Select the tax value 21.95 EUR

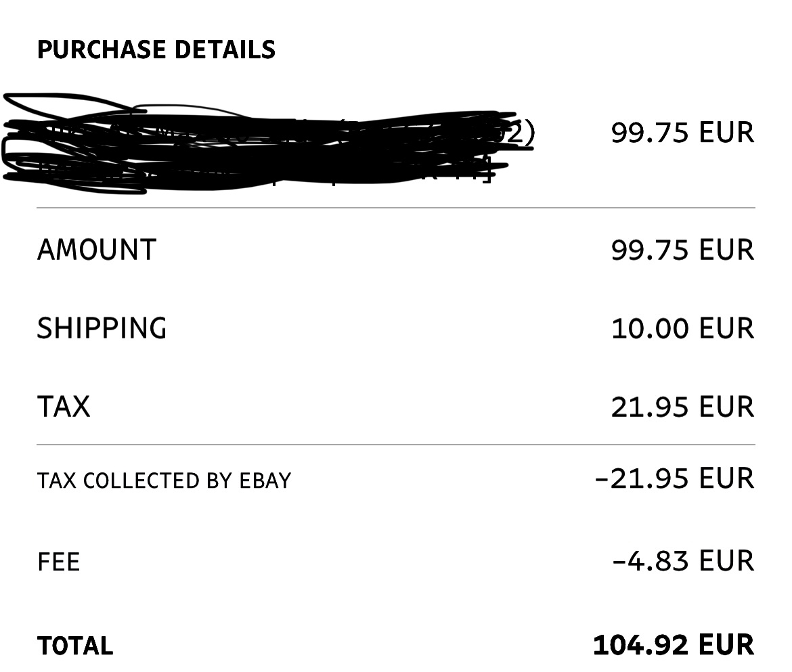click(x=682, y=407)
